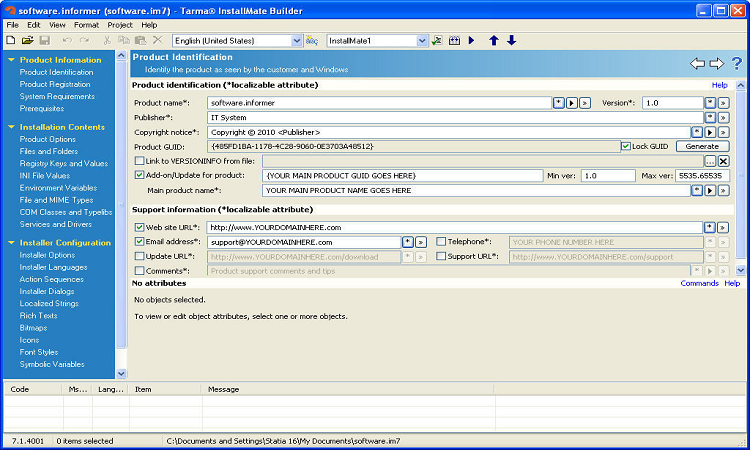Open the English (United States) language dropdown
Viewport: 750px width, 450px height.
pyautogui.click(x=297, y=41)
